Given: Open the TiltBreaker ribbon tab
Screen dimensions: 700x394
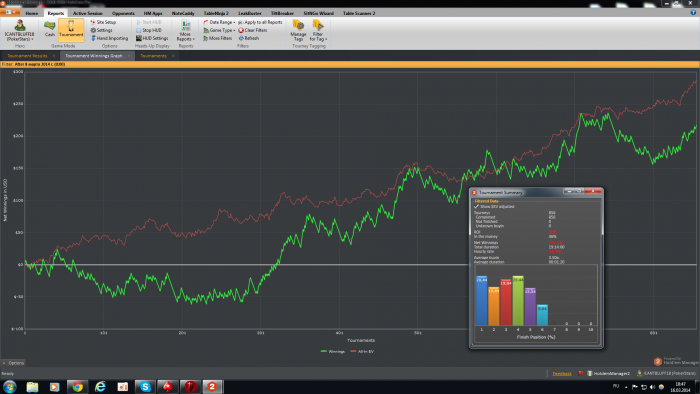Looking at the screenshot, I should pyautogui.click(x=282, y=13).
